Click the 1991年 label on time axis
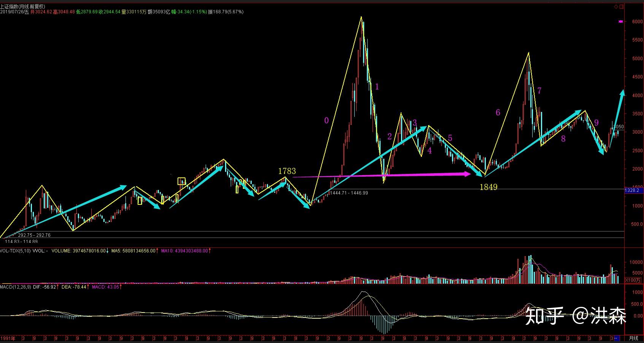The width and height of the screenshot is (644, 343). (x=8, y=338)
